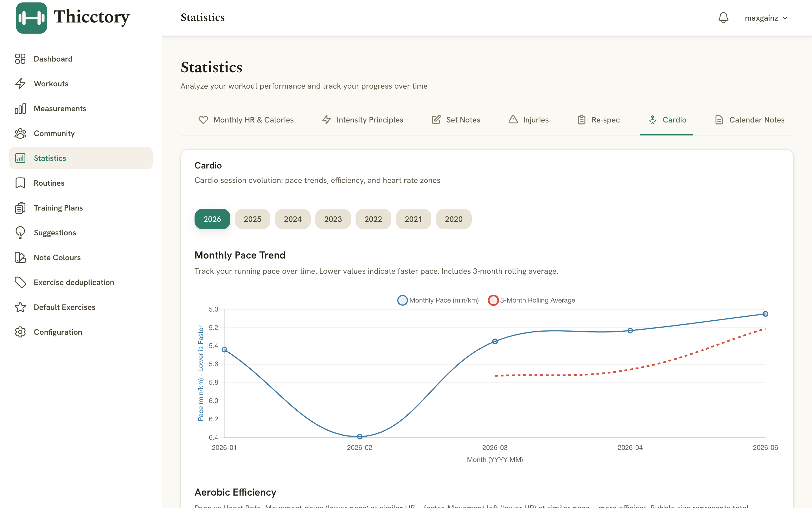This screenshot has width=812, height=508.
Task: Open the maxgainz account name
Action: (761, 18)
